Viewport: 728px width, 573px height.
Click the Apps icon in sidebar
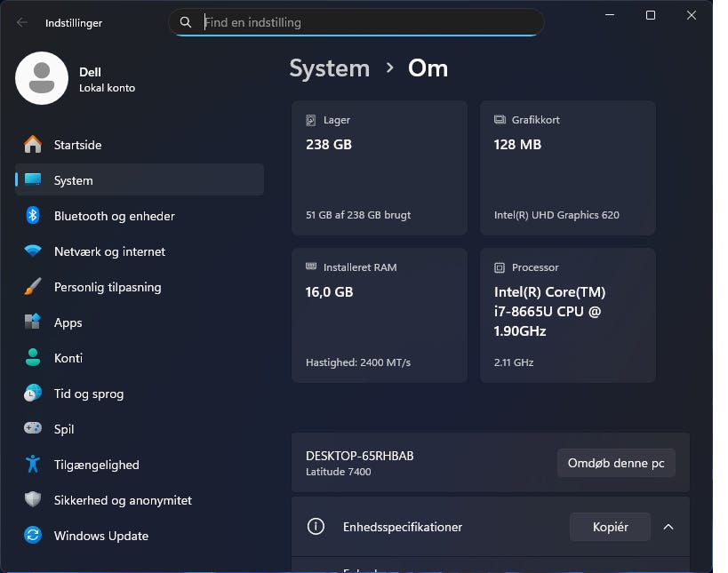(x=33, y=322)
